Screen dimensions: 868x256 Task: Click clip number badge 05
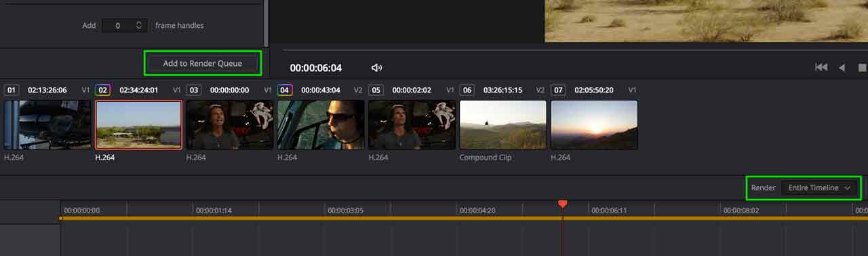[x=376, y=90]
